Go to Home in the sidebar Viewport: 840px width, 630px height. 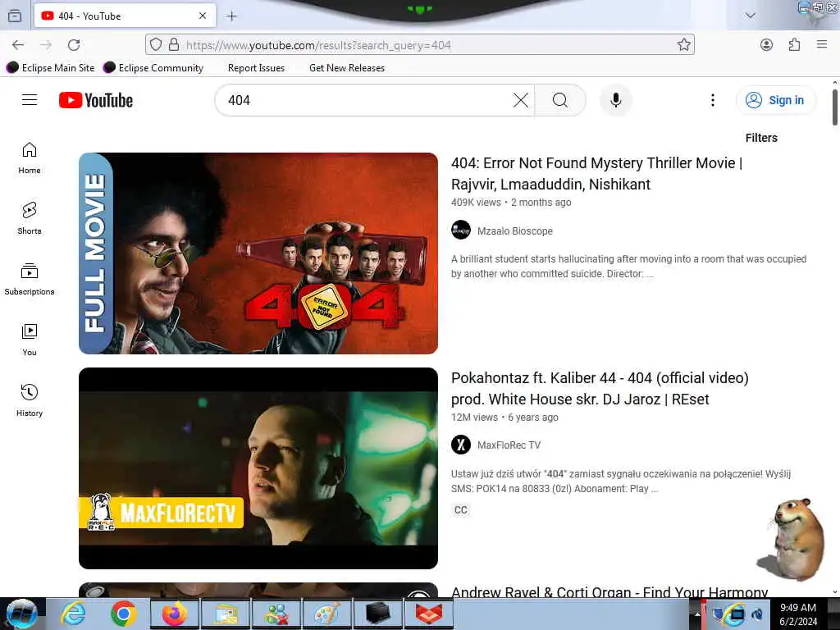click(x=30, y=158)
